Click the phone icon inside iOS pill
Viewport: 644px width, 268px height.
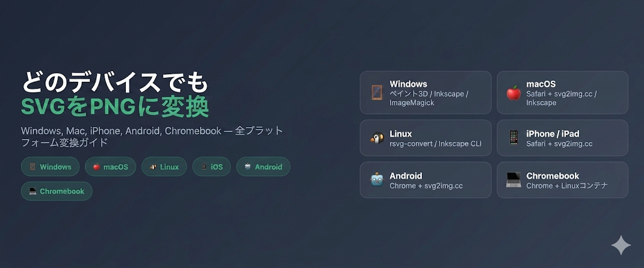(x=204, y=167)
